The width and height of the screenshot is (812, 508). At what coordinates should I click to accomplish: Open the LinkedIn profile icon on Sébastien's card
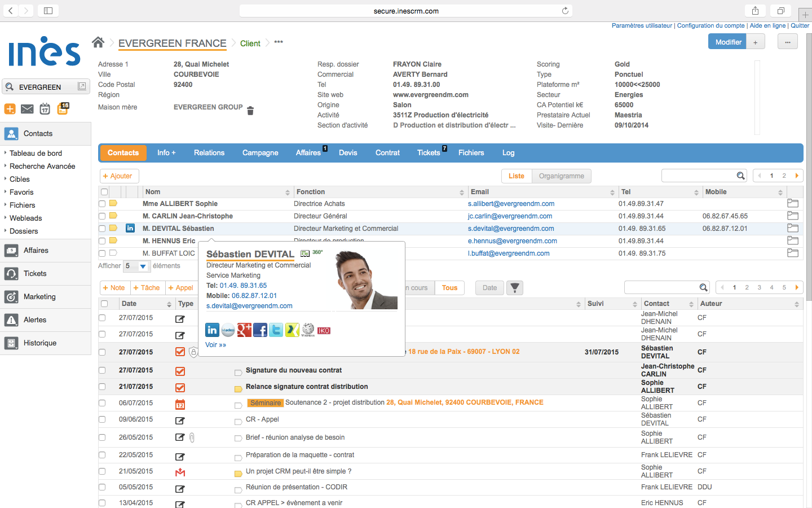(212, 329)
